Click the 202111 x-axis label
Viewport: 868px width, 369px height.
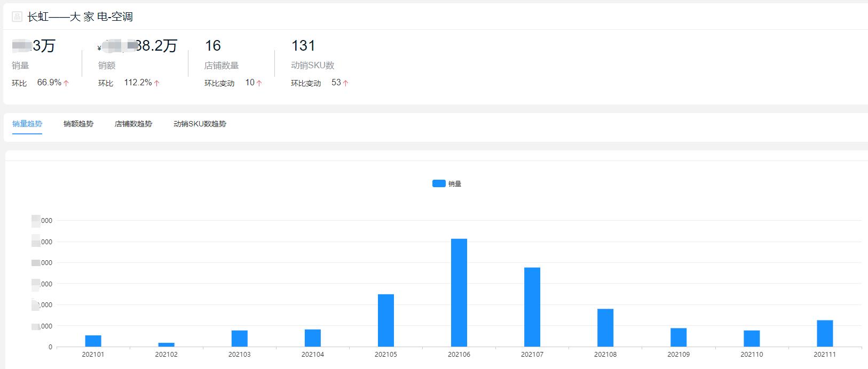(825, 355)
